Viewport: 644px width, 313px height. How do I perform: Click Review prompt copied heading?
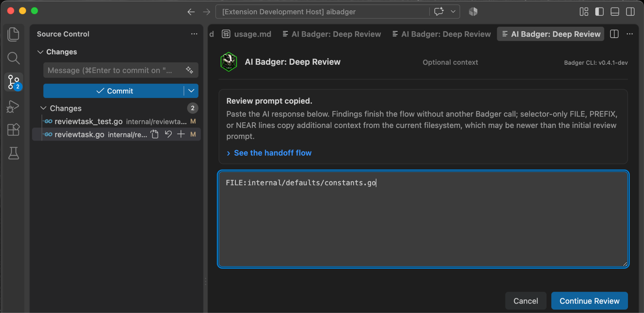[x=269, y=101]
